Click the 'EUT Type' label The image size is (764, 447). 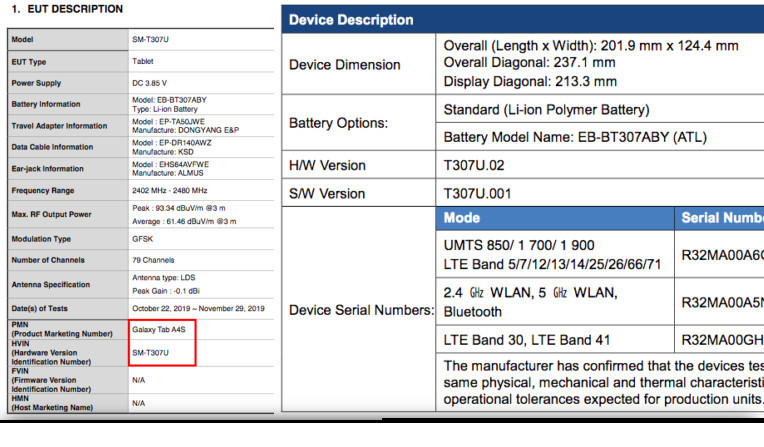click(29, 62)
